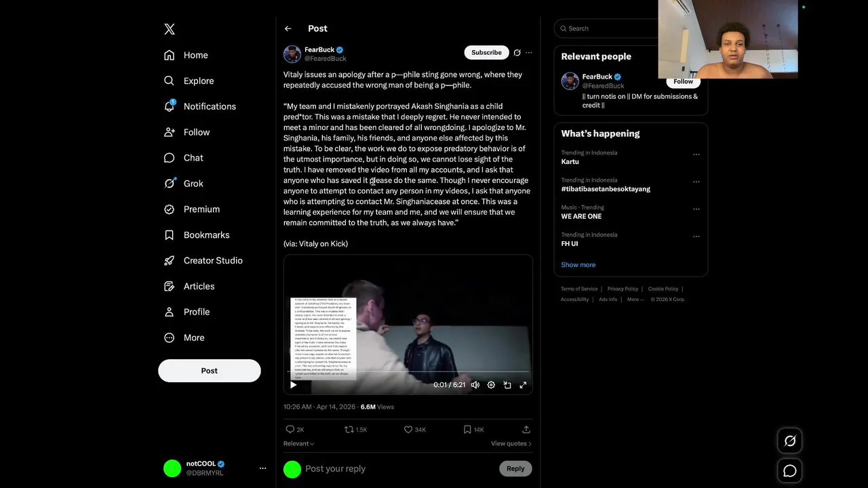Toggle picture-in-picture on the video

pos(507,385)
